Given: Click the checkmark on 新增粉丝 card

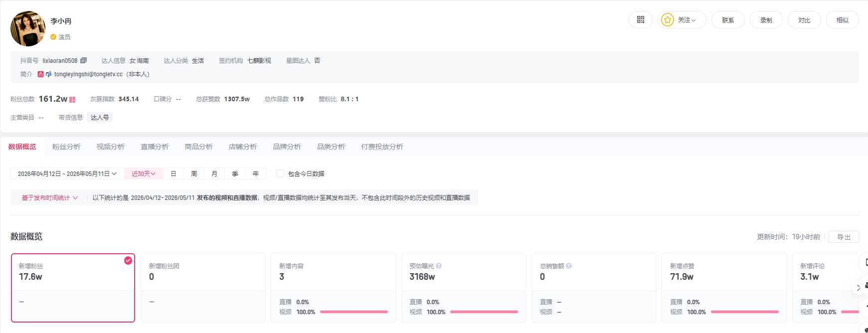Looking at the screenshot, I should (128, 260).
